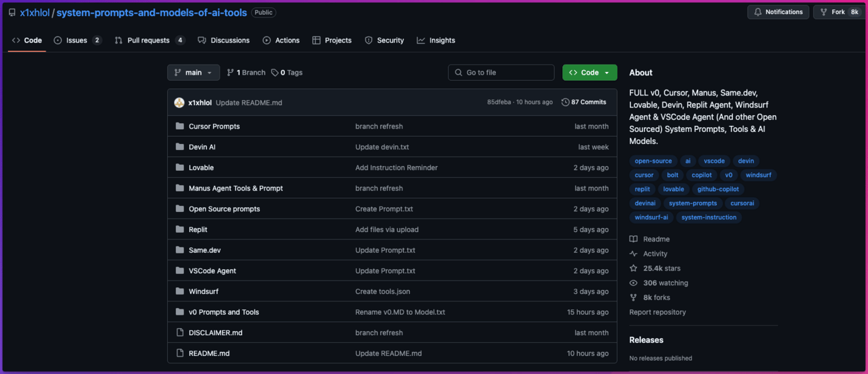Click the Report repository link
Image resolution: width=868 pixels, height=374 pixels.
[x=658, y=312]
